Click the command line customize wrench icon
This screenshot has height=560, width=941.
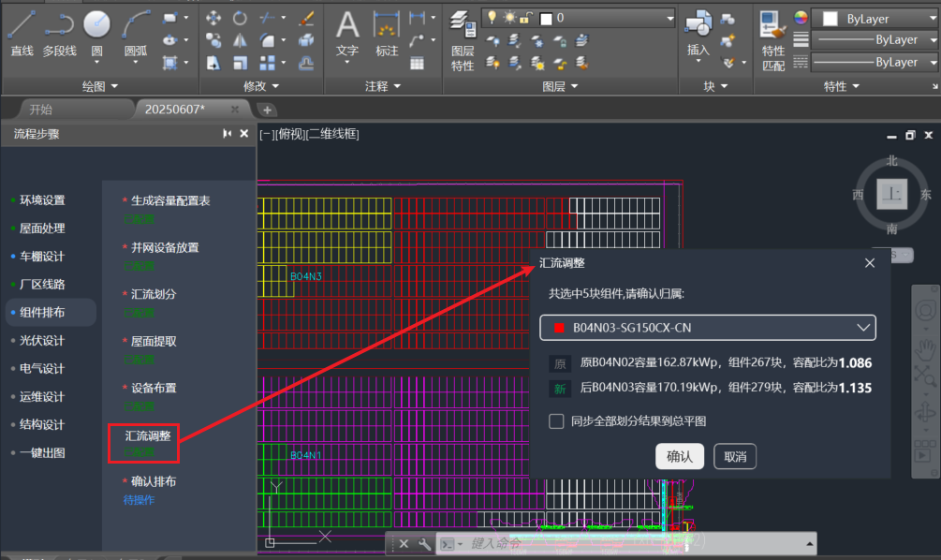point(424,544)
